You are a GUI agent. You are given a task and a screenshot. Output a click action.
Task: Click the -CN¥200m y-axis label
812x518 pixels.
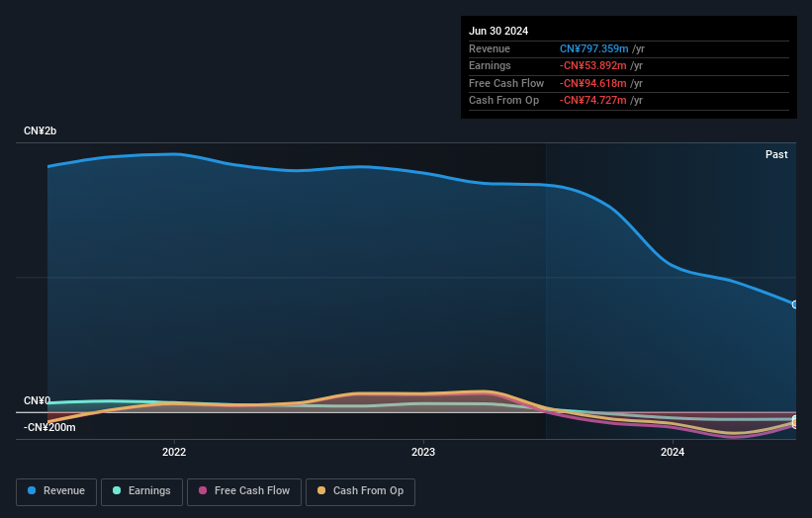click(49, 427)
